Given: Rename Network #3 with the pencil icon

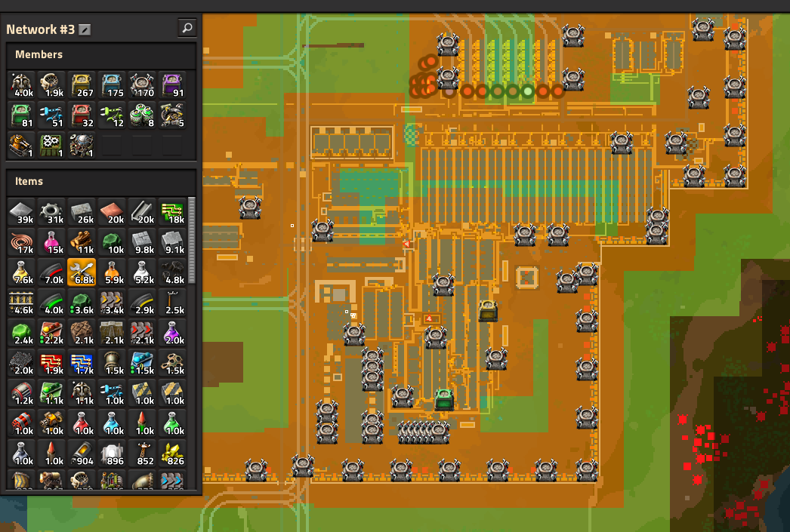Looking at the screenshot, I should pyautogui.click(x=85, y=30).
